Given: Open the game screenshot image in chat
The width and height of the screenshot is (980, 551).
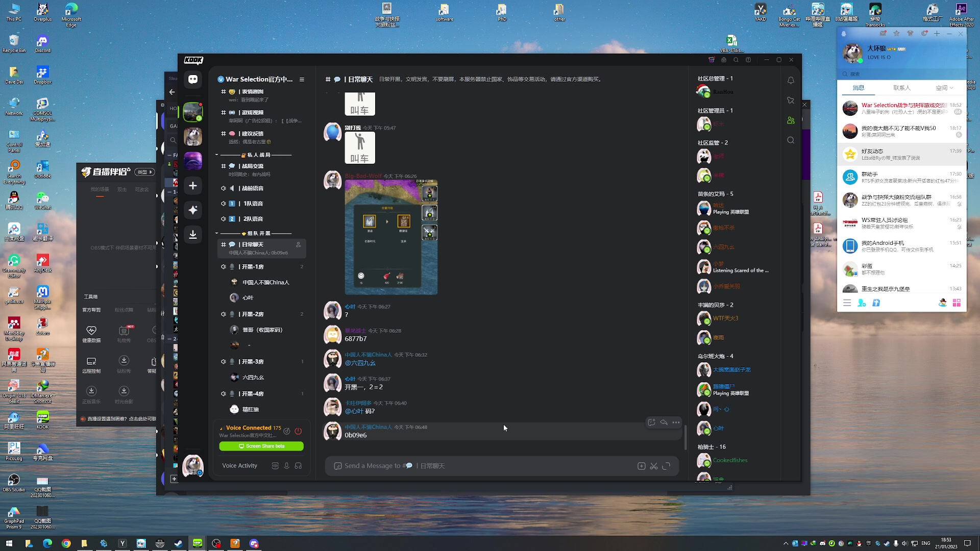Looking at the screenshot, I should click(391, 237).
